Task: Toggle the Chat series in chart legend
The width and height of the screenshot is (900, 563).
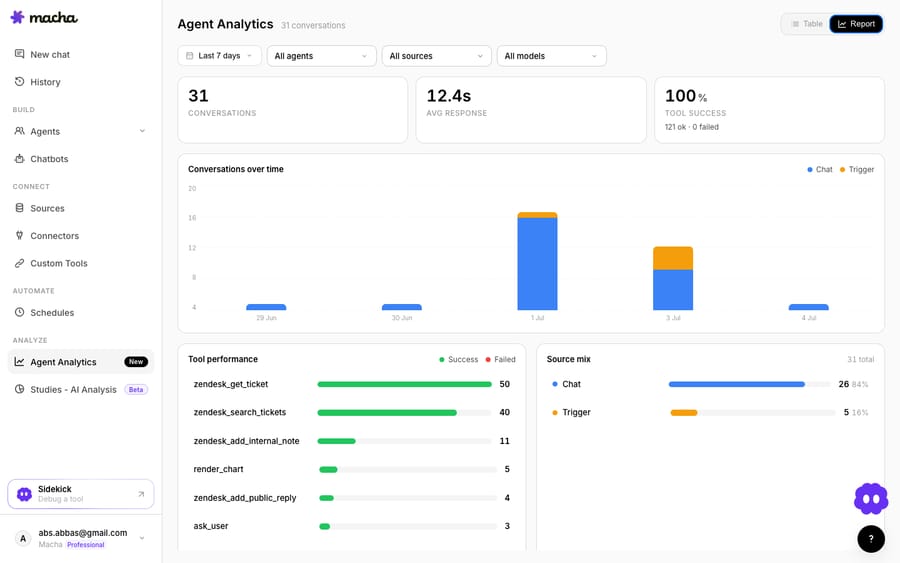Action: (x=820, y=169)
